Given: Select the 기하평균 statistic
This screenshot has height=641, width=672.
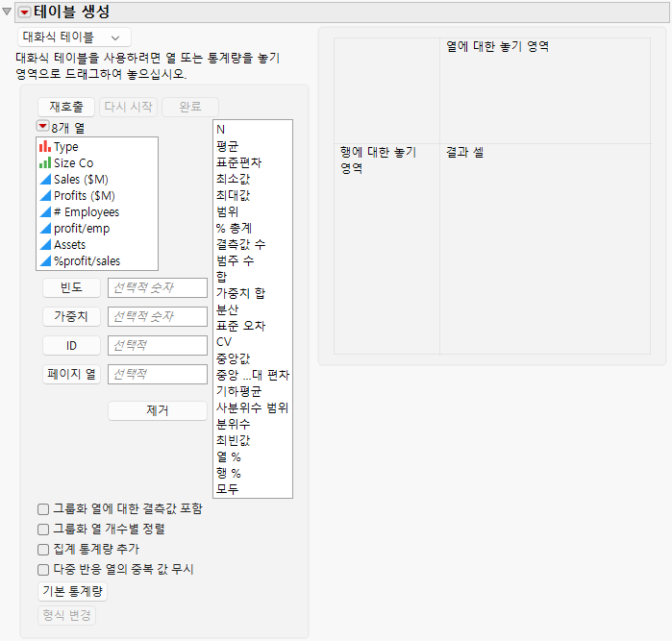Looking at the screenshot, I should coord(253,391).
